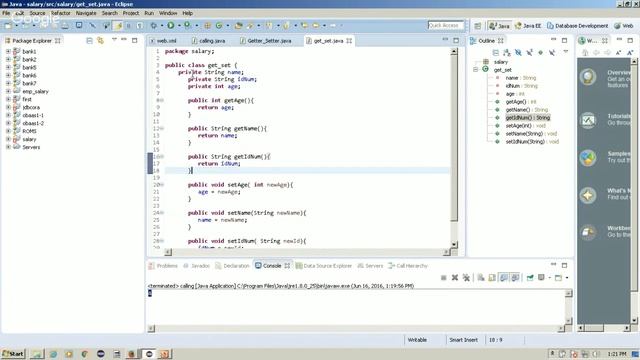Screen dimensions: 640x360
Task: Click the Home icon in Welcome toolbar
Action: tap(585, 52)
